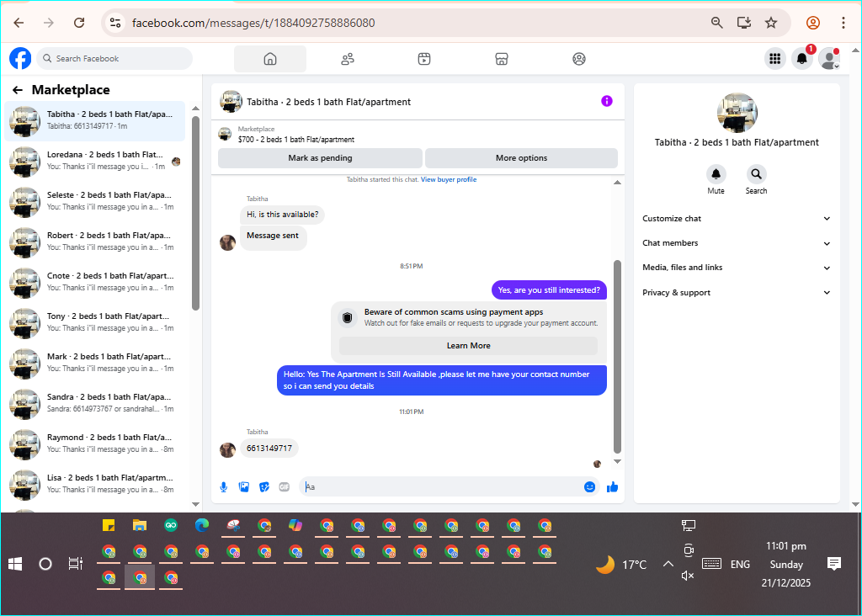Open Robert conversation
862x616 pixels.
[x=95, y=242]
